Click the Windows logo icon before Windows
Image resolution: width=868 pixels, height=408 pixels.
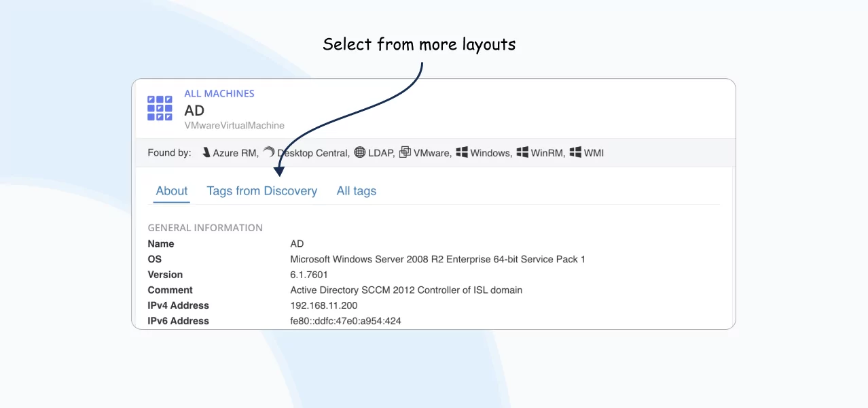point(462,152)
